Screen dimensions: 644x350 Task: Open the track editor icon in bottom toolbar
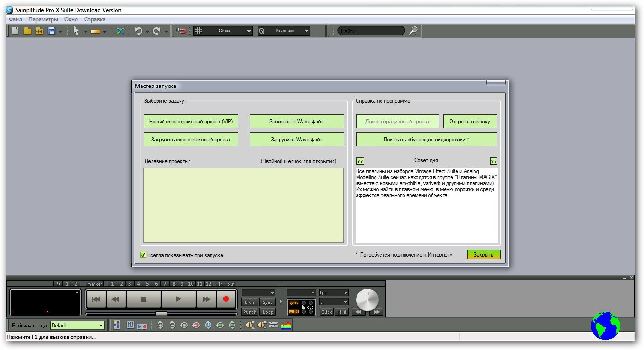(x=117, y=325)
